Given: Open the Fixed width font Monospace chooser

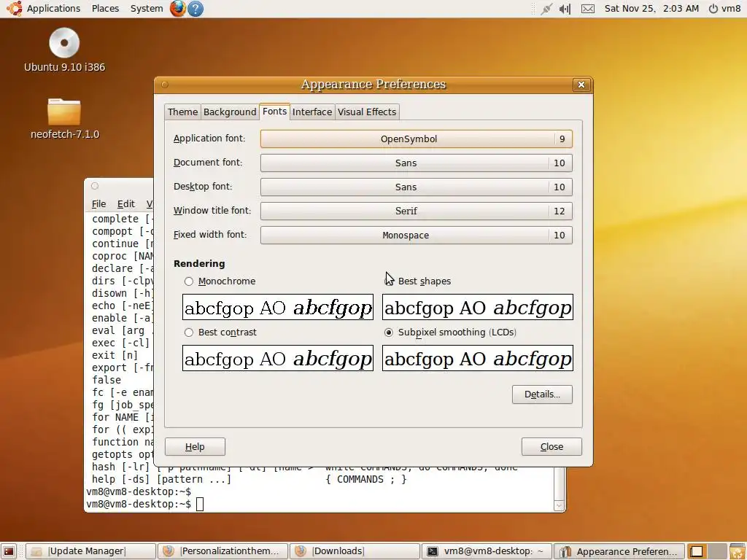Looking at the screenshot, I should 417,236.
